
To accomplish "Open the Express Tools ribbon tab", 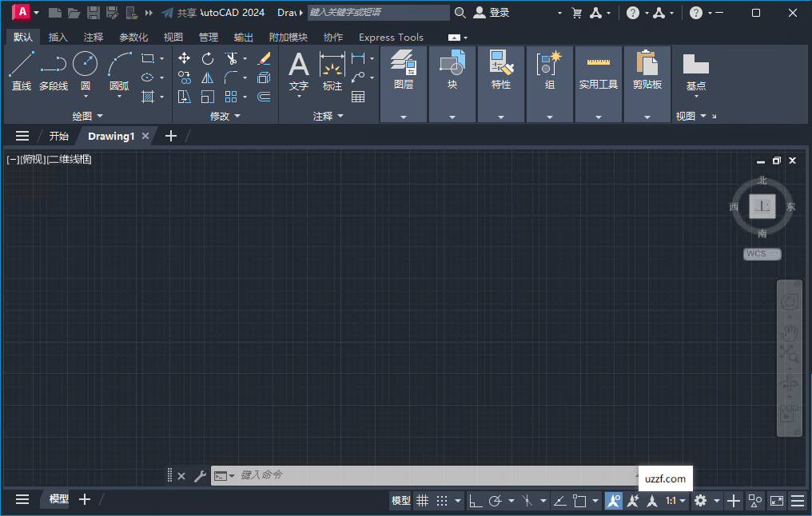I will point(391,37).
